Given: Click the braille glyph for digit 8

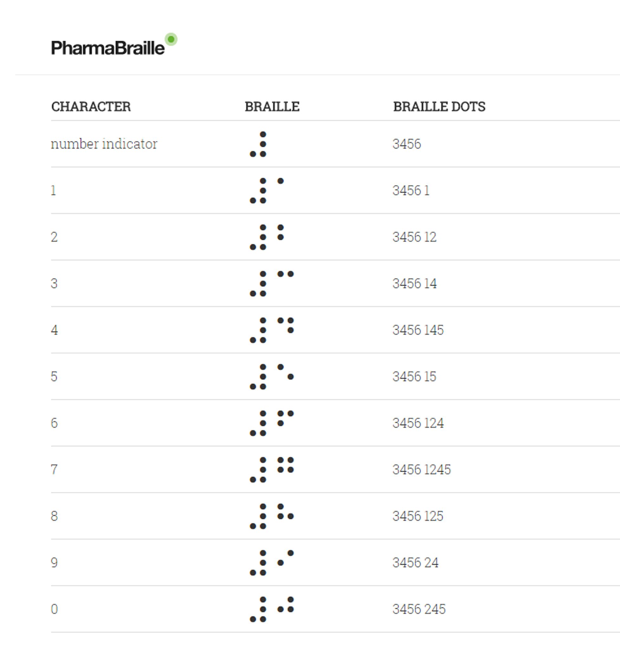Looking at the screenshot, I should (271, 516).
